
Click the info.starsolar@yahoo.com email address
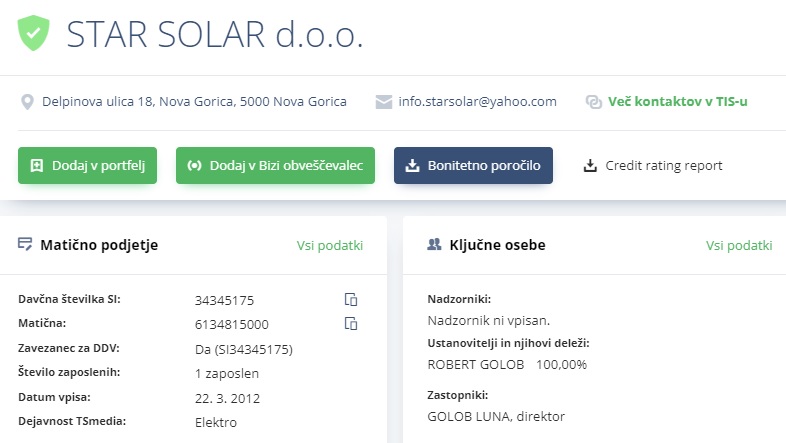pos(477,102)
